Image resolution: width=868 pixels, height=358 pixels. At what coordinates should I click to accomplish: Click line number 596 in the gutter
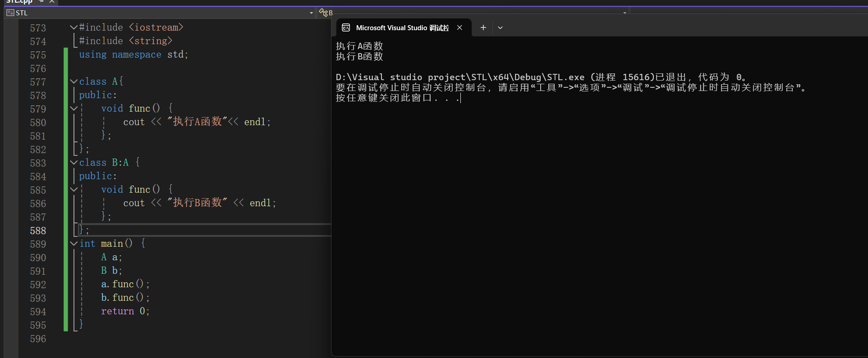click(38, 339)
